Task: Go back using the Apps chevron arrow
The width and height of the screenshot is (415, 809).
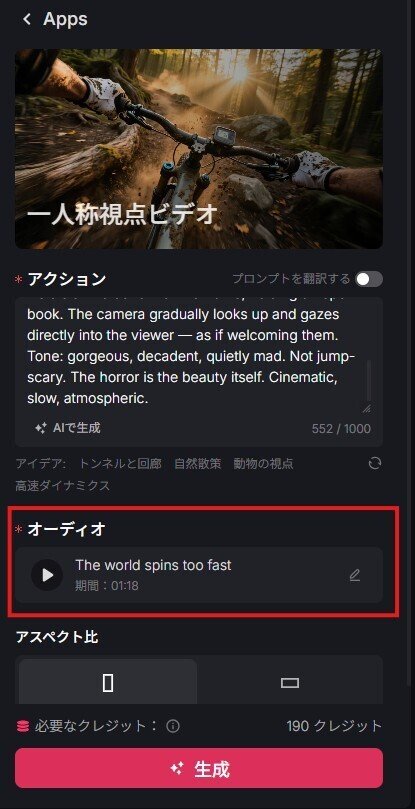Action: [27, 19]
